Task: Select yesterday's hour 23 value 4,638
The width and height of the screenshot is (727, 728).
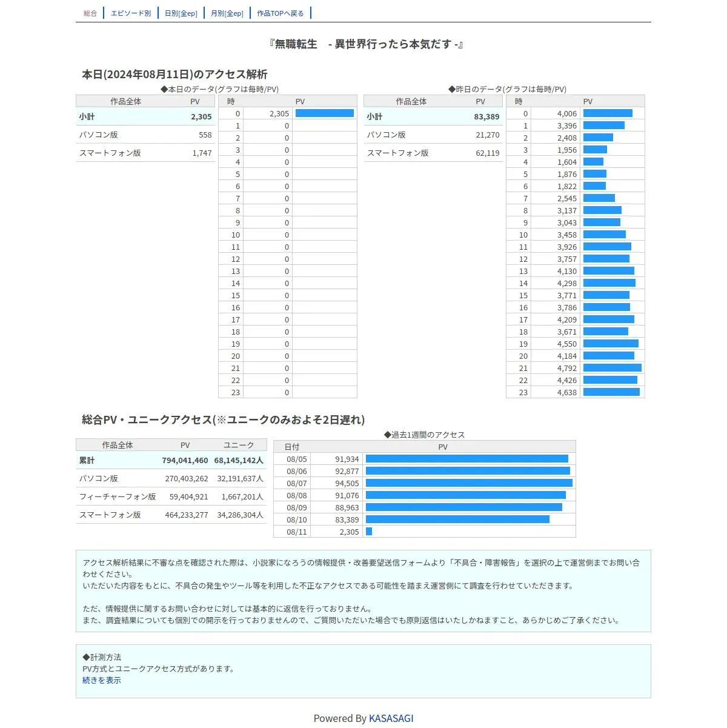Action: point(567,392)
